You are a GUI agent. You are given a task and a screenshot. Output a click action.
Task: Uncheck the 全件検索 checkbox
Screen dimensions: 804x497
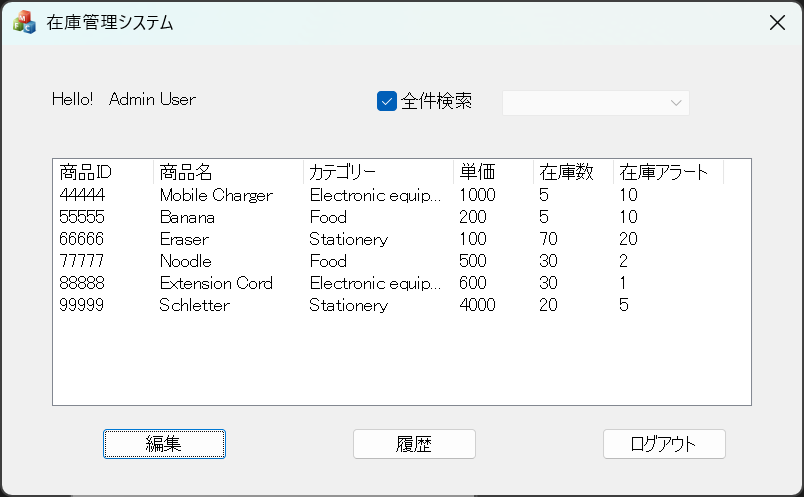(387, 101)
